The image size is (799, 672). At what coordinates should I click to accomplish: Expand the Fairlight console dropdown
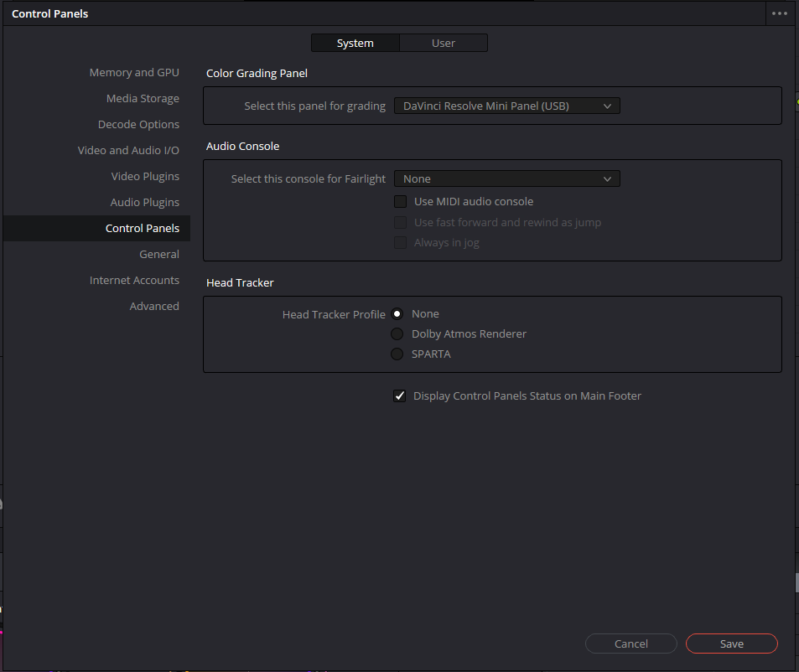pyautogui.click(x=507, y=178)
